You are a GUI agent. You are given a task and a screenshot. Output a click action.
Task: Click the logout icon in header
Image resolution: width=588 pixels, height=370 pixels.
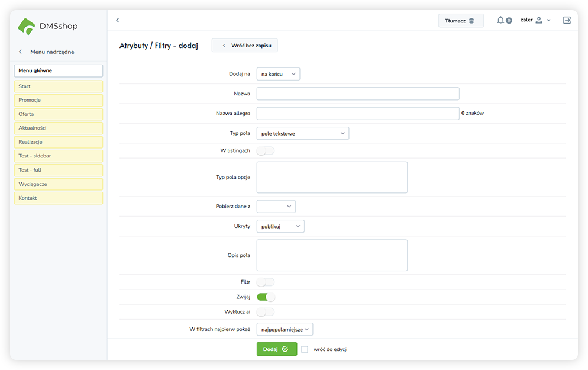coord(567,20)
